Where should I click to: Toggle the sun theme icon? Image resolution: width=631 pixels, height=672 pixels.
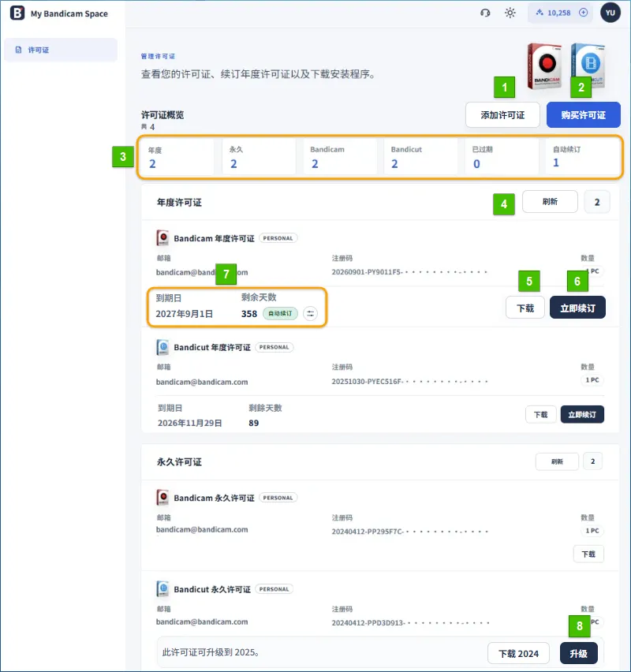[x=510, y=13]
